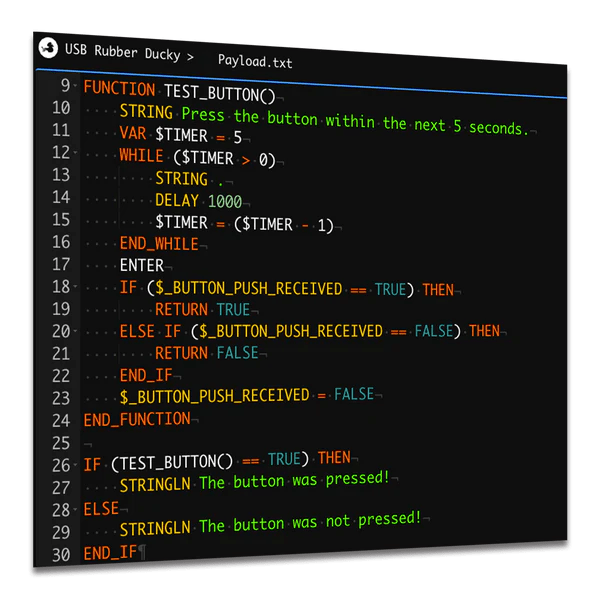600x600 pixels.
Task: Click line number 25 in the gutter
Action: pos(61,443)
